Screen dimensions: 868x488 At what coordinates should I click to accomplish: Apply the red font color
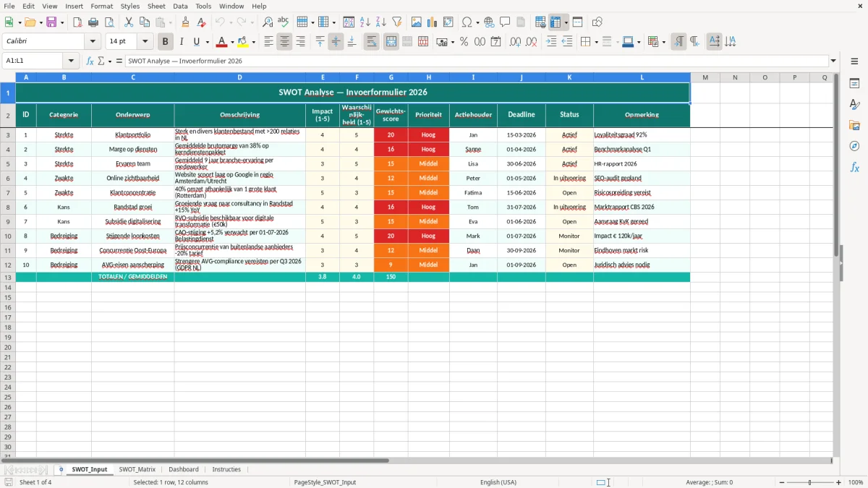pyautogui.click(x=222, y=42)
